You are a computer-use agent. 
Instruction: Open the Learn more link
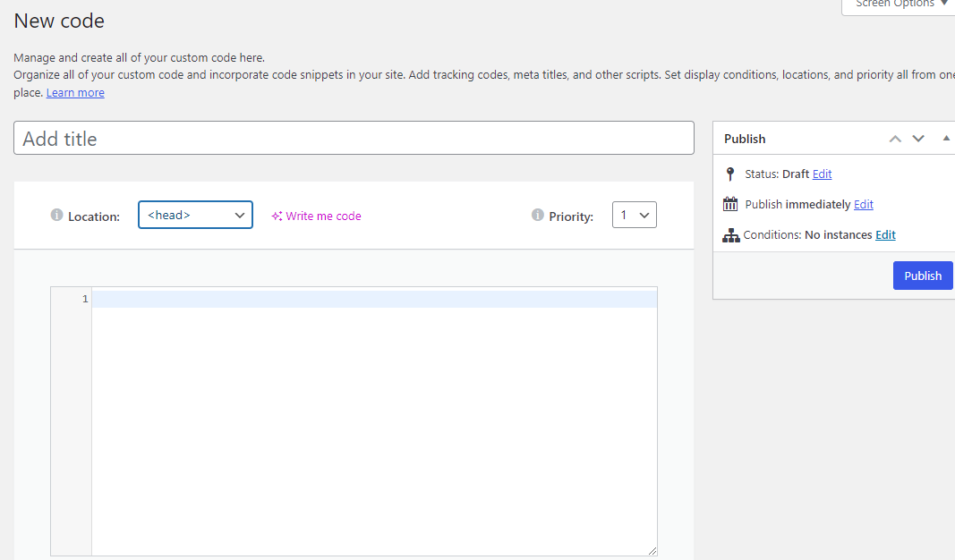[75, 93]
